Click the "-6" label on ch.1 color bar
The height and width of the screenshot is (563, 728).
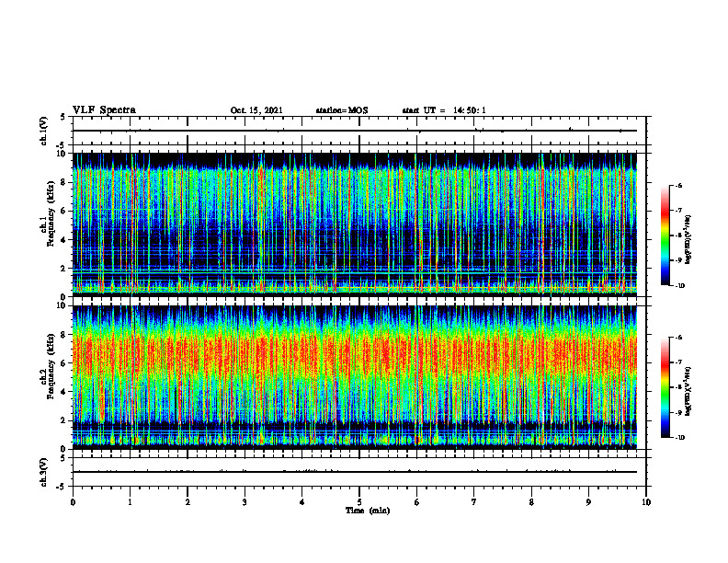[x=678, y=185]
